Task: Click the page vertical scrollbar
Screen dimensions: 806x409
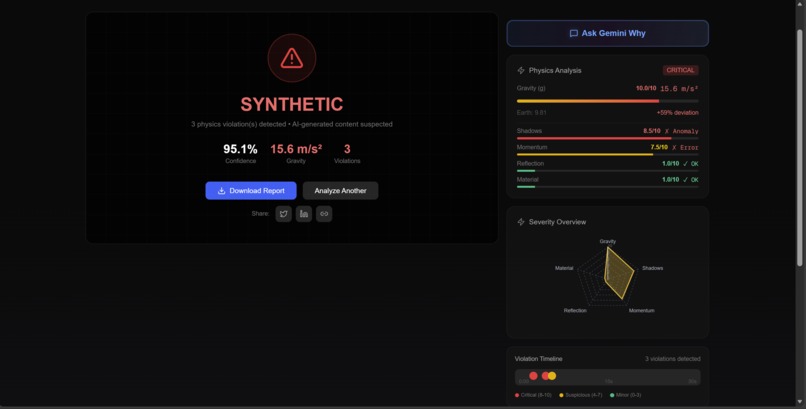Action: point(799,145)
